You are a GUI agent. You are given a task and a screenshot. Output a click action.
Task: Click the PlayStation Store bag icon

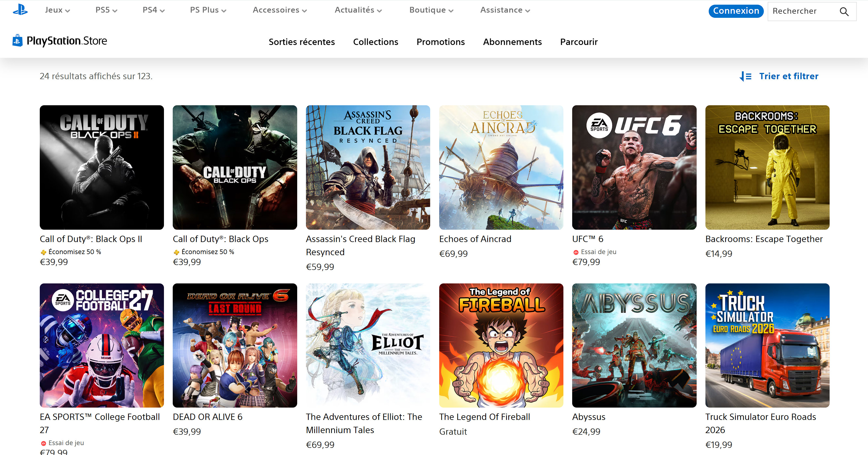pos(18,40)
